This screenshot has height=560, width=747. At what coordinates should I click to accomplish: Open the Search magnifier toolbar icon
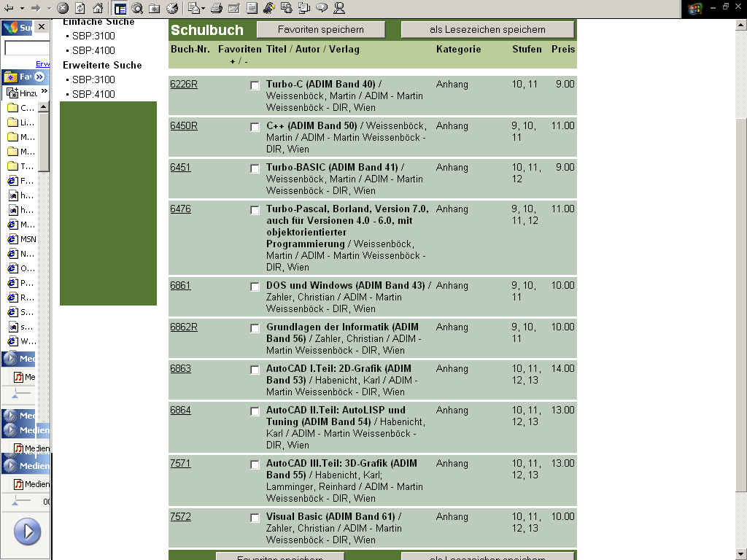click(137, 8)
